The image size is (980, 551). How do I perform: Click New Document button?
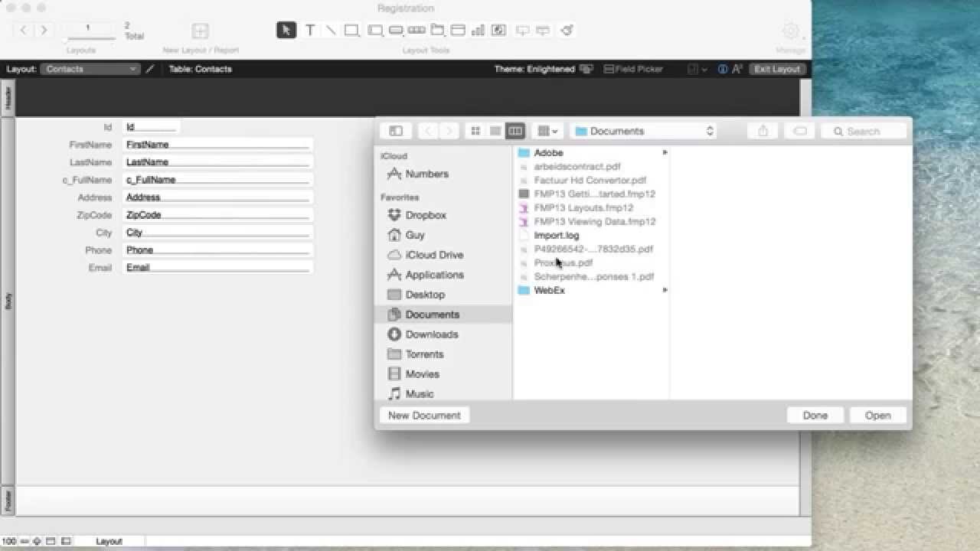click(x=424, y=416)
